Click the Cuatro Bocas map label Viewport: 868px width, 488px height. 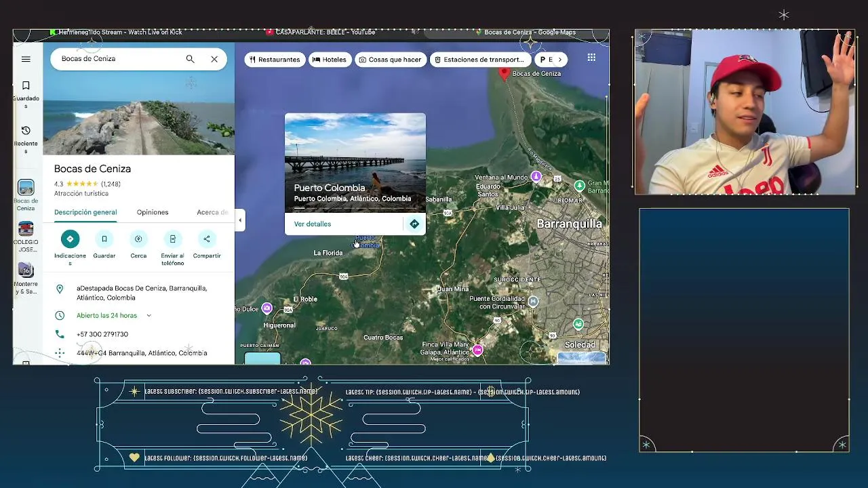tap(383, 338)
